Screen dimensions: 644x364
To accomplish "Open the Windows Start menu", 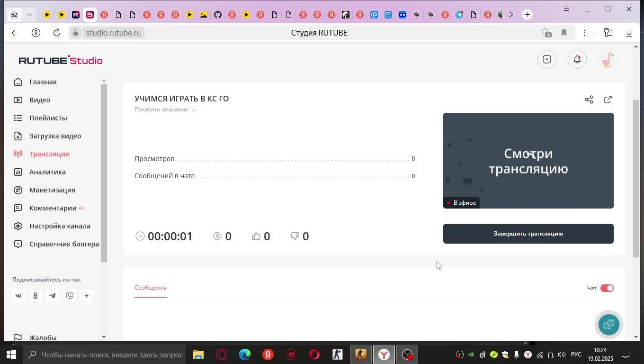I will [x=11, y=355].
